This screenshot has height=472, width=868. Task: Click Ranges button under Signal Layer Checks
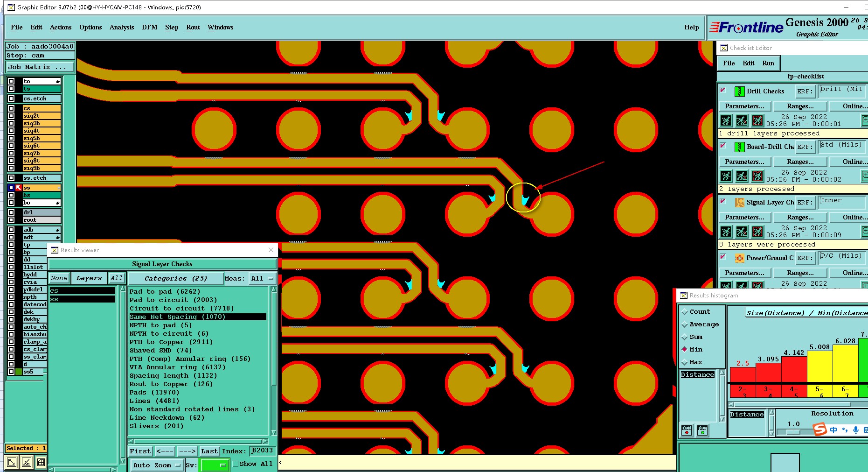[800, 218]
